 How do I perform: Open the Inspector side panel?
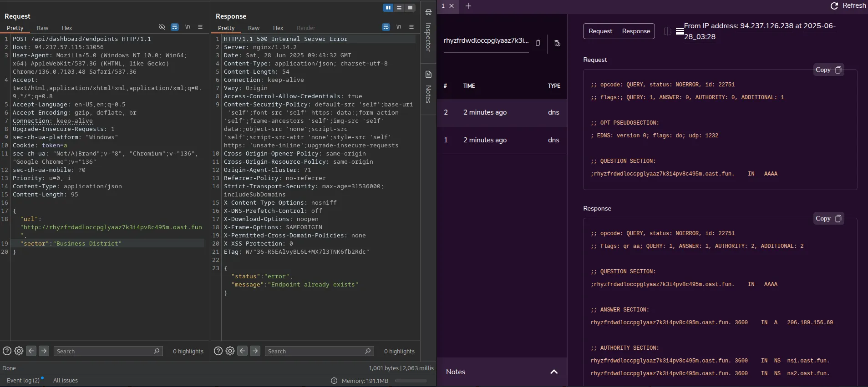[428, 31]
